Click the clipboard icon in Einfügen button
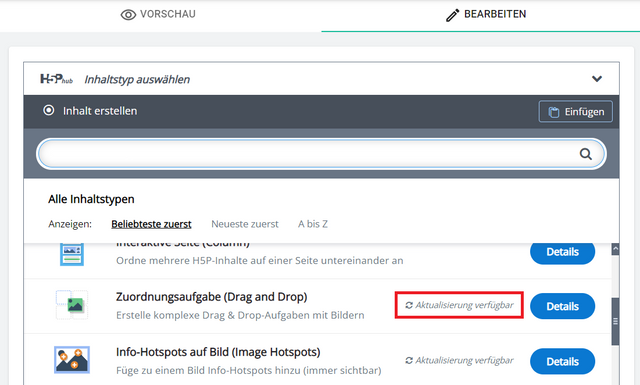This screenshot has width=640, height=385. tap(553, 112)
